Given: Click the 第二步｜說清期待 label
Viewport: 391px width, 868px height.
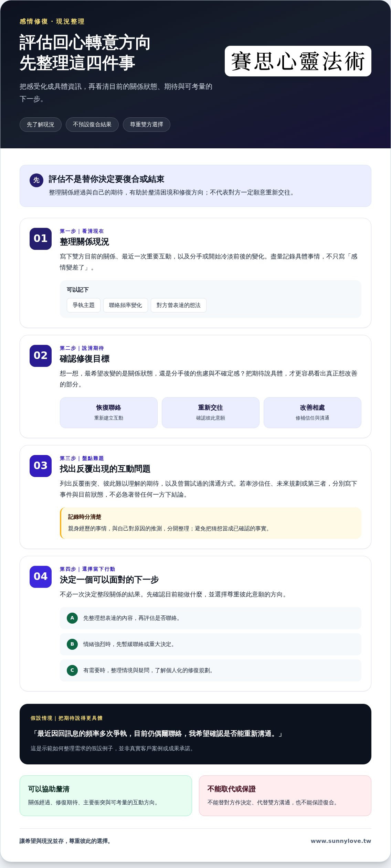Looking at the screenshot, I should tap(82, 348).
